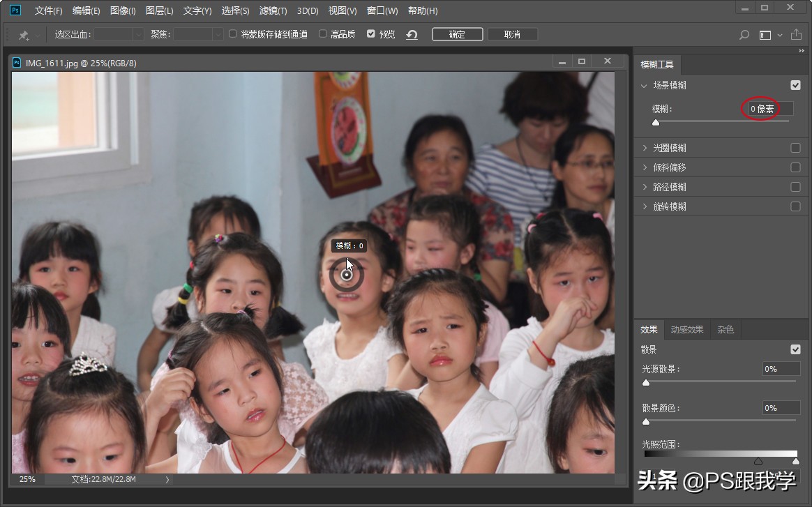
Task: Toggle the 预览 preview checkbox
Action: tap(371, 34)
